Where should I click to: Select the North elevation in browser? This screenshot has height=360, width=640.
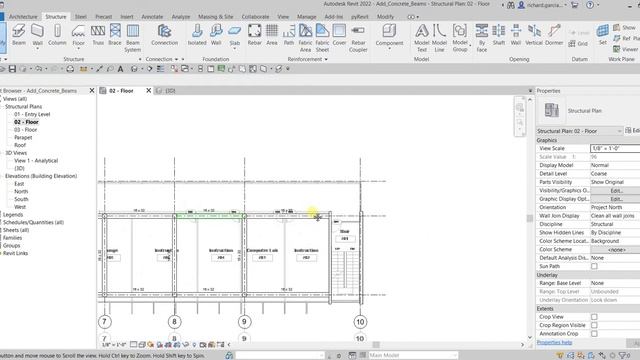(21, 191)
